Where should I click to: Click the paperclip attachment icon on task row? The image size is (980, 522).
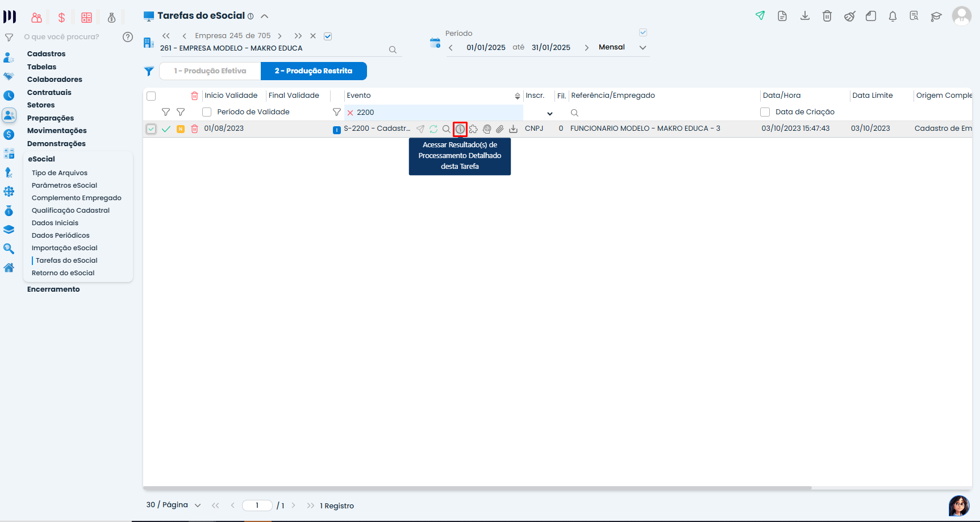[500, 129]
